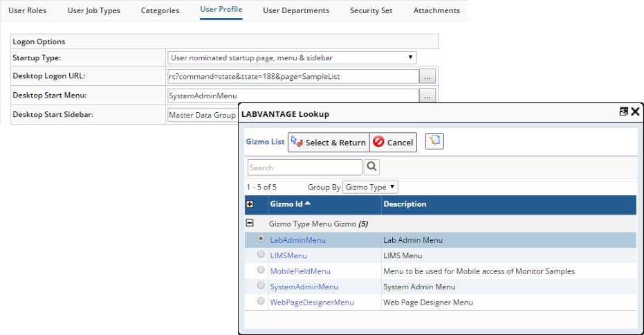Select the WebPageDesignerMenu radio button
The height and width of the screenshot is (335, 644).
click(x=261, y=301)
